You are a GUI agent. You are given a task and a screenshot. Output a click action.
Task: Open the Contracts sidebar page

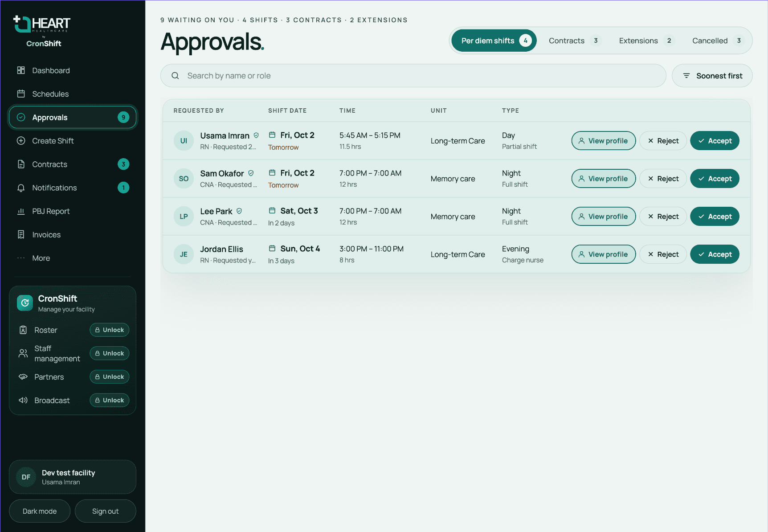click(x=73, y=164)
